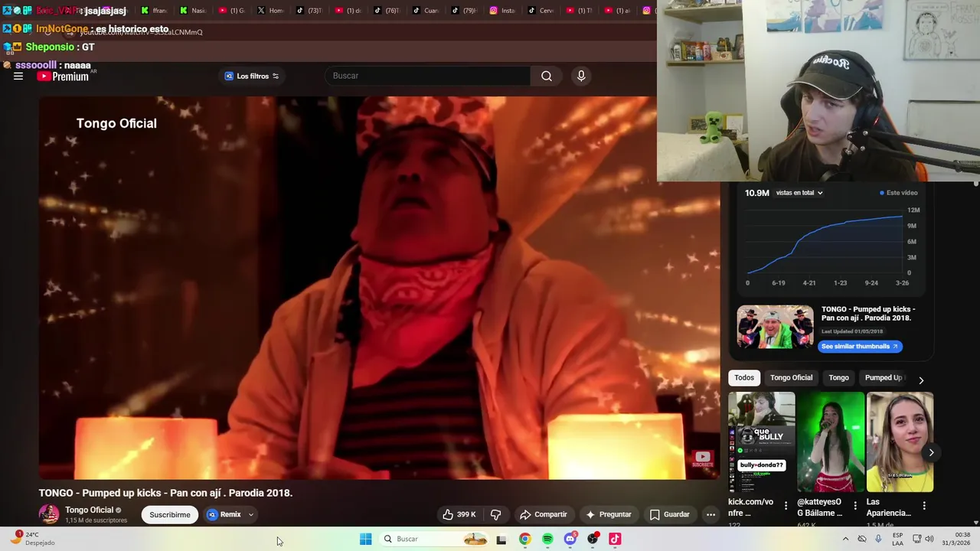Switch to the Kick 'Nasis' browser tab

(x=192, y=11)
